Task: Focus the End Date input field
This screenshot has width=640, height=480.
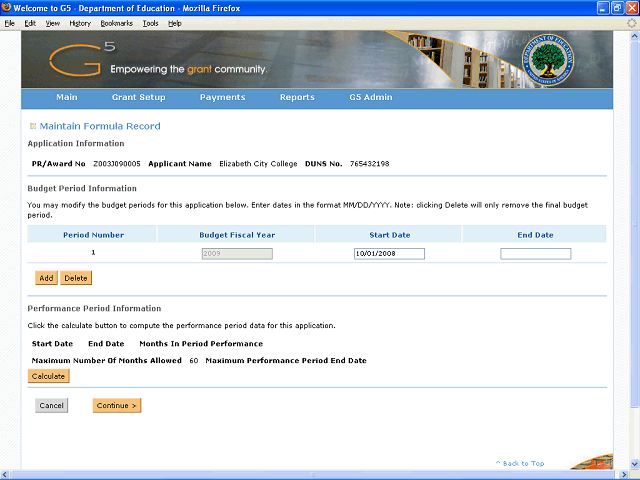Action: [535, 254]
